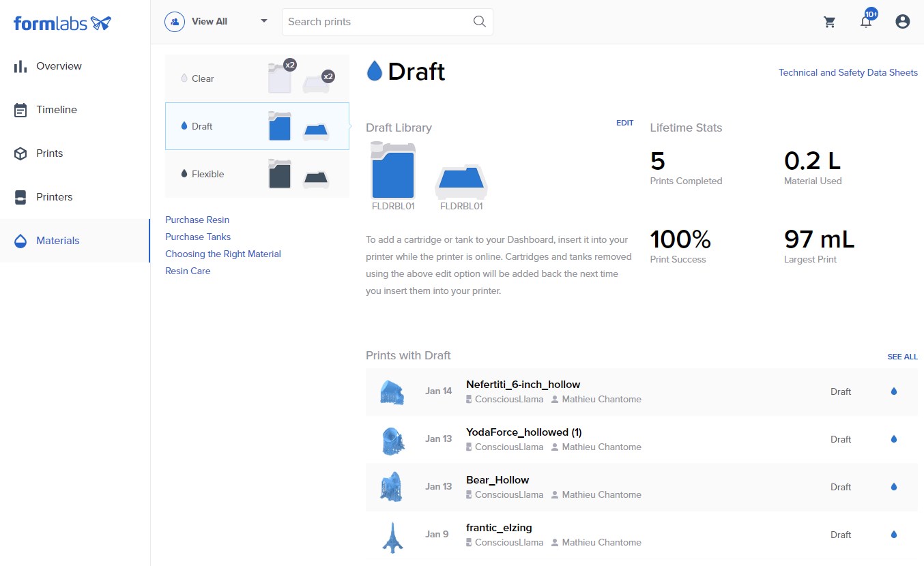Click the Flexible resin cartridge icon

(x=280, y=174)
